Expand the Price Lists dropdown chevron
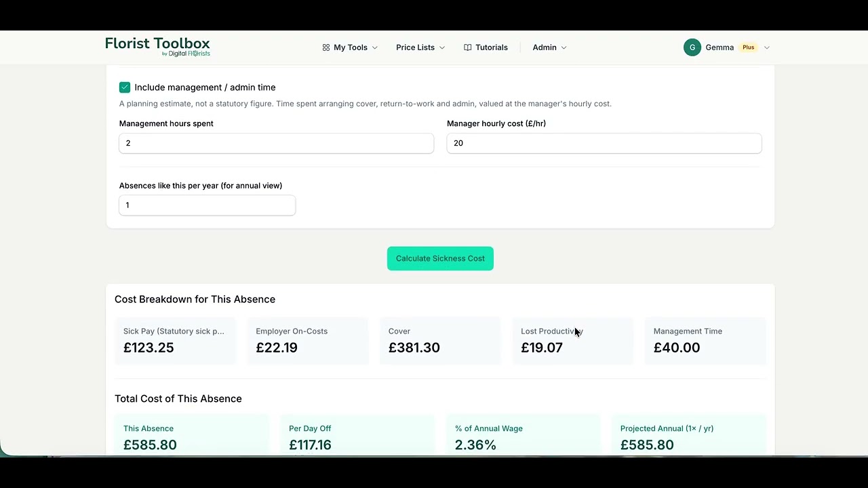The height and width of the screenshot is (488, 868). [442, 47]
